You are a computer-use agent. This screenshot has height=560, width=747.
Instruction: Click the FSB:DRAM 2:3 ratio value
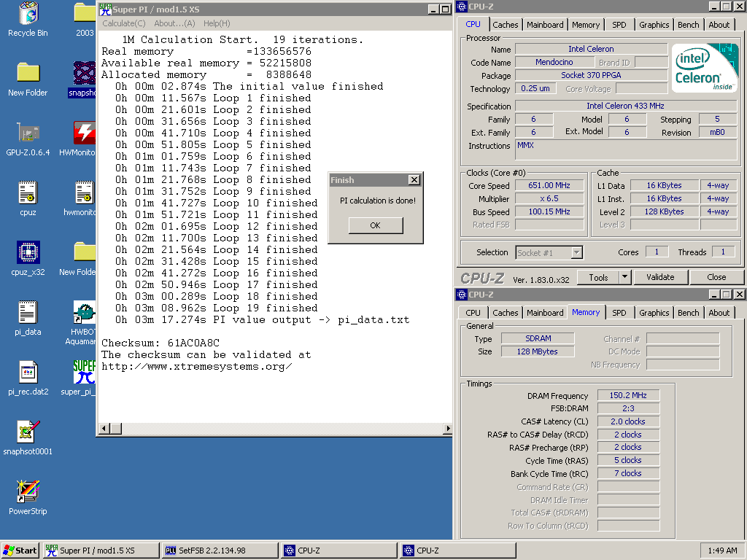pyautogui.click(x=628, y=408)
